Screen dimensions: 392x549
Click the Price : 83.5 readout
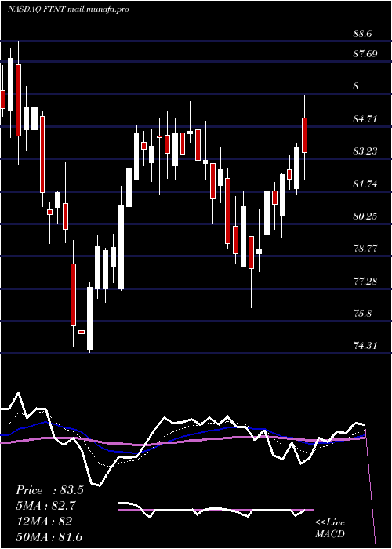pyautogui.click(x=49, y=490)
